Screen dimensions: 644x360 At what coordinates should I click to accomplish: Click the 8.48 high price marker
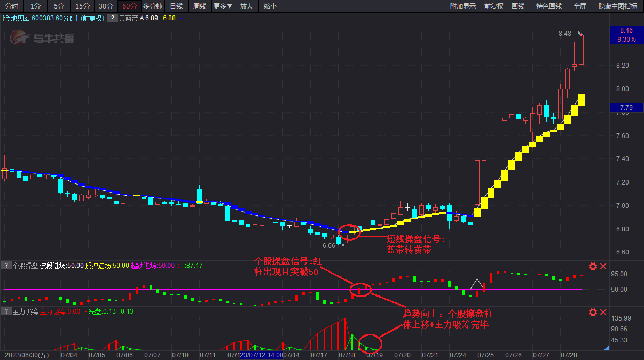pos(564,33)
